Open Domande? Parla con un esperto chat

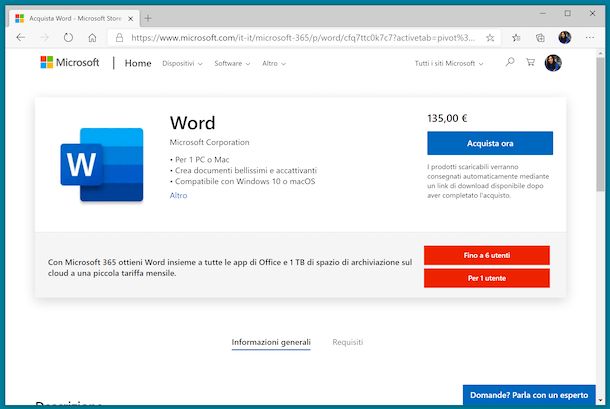529,395
